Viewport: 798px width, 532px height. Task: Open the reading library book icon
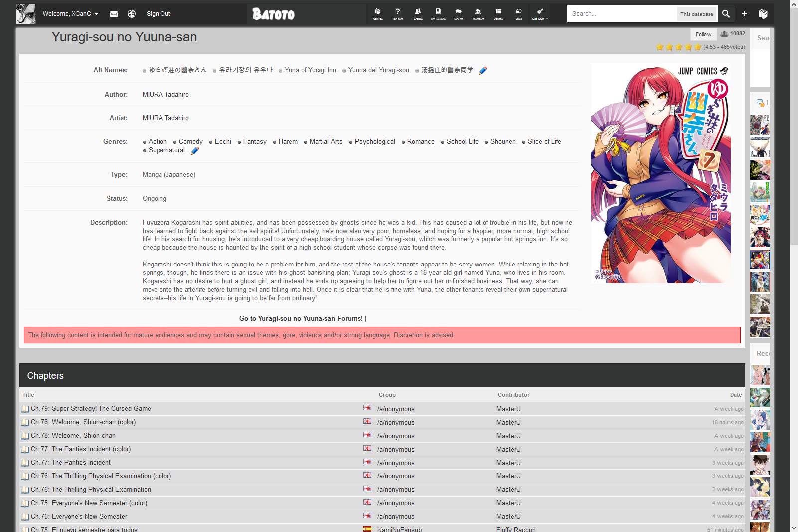coord(763,14)
